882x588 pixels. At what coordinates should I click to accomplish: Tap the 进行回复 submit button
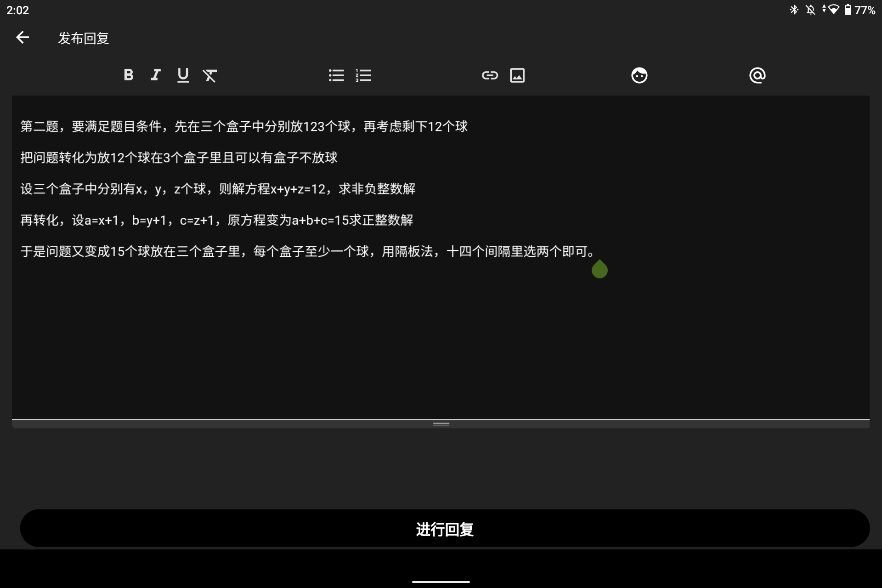coord(445,528)
